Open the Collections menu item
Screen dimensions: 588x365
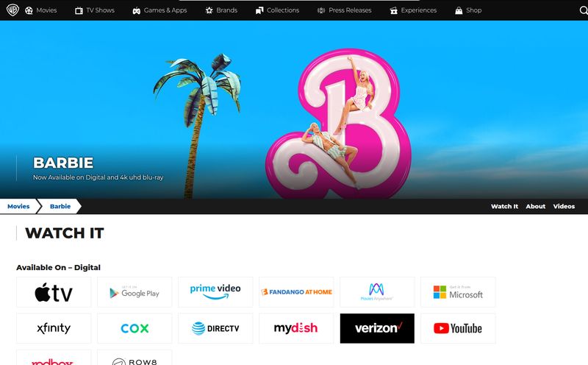click(283, 10)
